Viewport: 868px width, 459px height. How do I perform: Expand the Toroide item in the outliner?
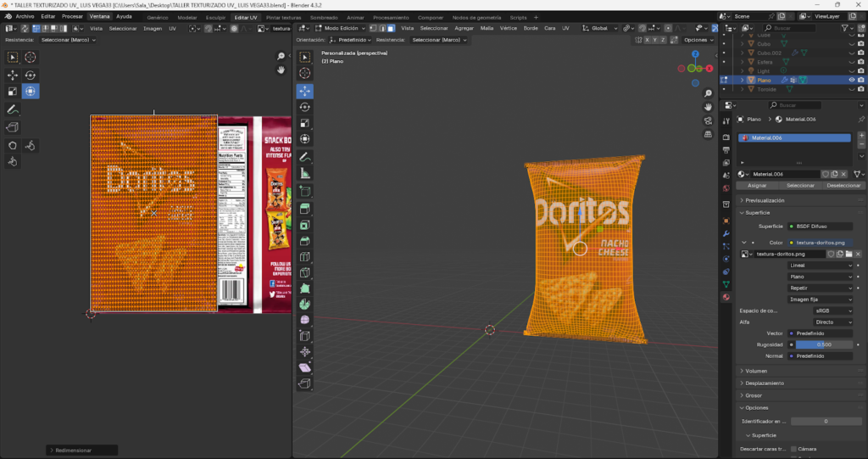coord(743,89)
